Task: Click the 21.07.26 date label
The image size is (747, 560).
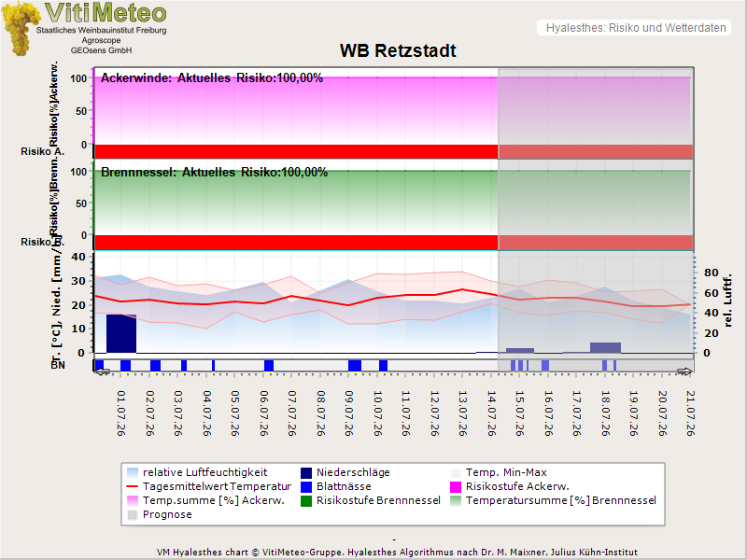Action: 690,413
